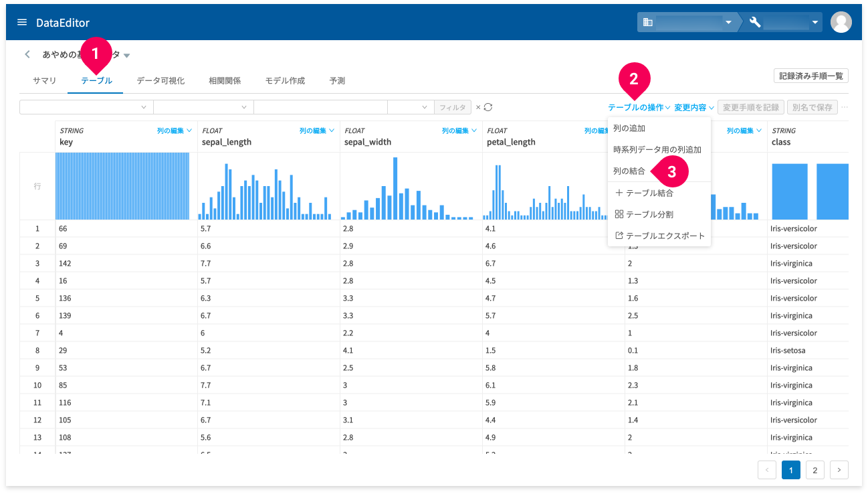This screenshot has height=494, width=868.
Task: Open 列の編集 for sepal_length column
Action: pyautogui.click(x=317, y=131)
